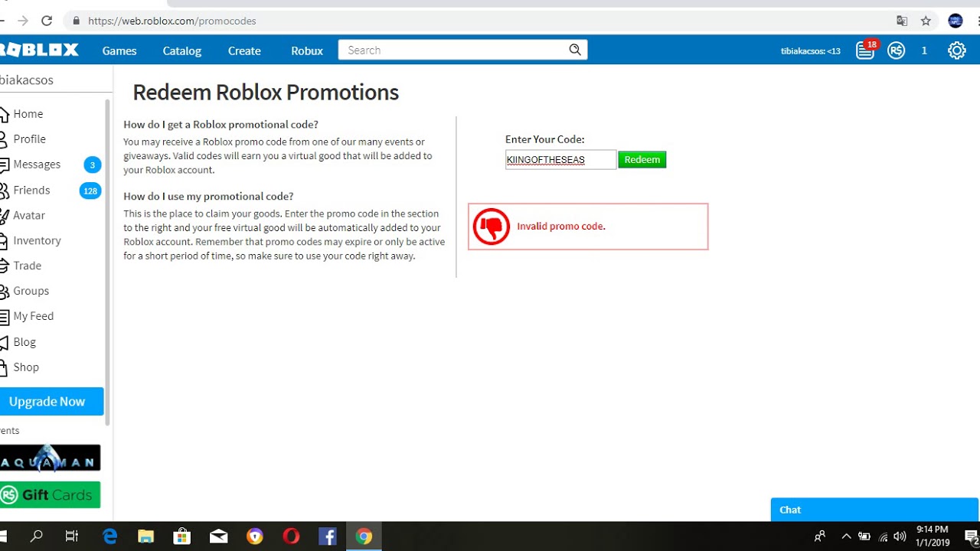Launch Microsoft Edge from taskbar
The height and width of the screenshot is (551, 980).
pyautogui.click(x=109, y=536)
